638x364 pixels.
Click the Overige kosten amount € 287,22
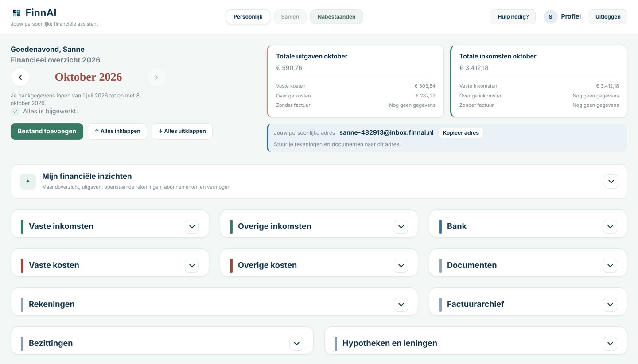(x=425, y=96)
